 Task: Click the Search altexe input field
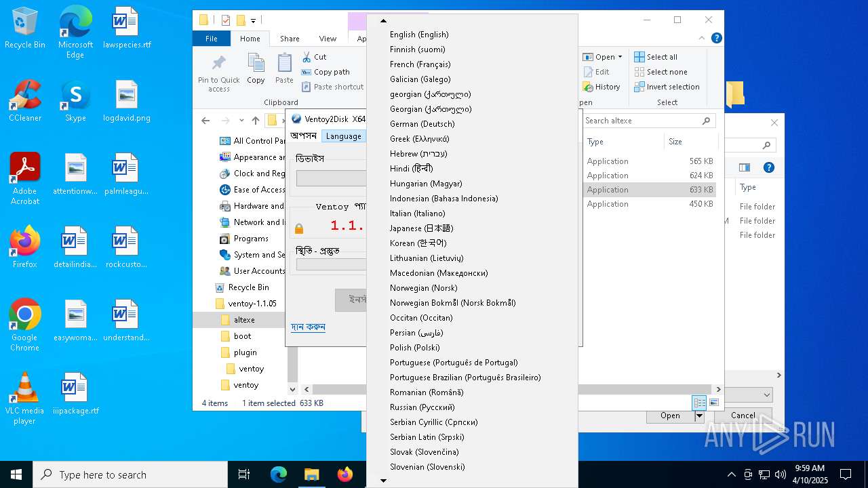(649, 121)
